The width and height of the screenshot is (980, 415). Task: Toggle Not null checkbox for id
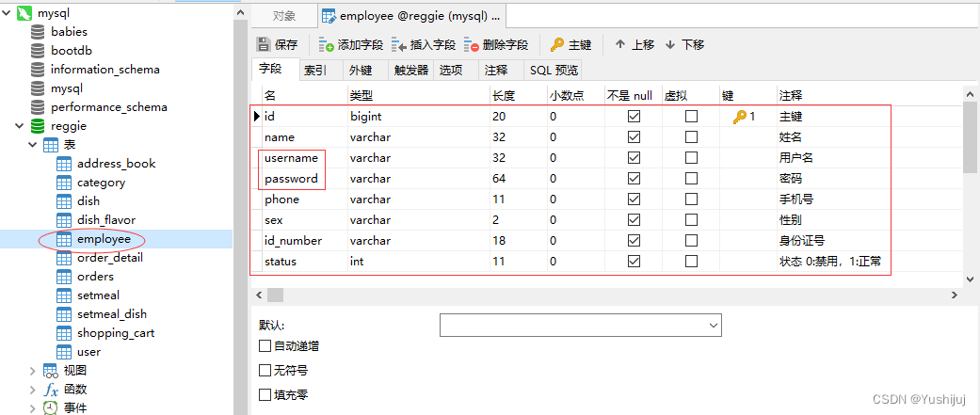[634, 117]
